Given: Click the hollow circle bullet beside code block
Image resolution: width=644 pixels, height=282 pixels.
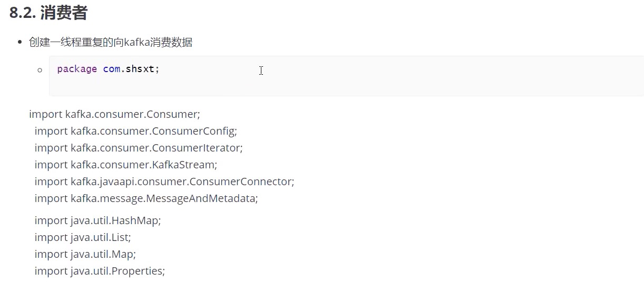Looking at the screenshot, I should 40,70.
